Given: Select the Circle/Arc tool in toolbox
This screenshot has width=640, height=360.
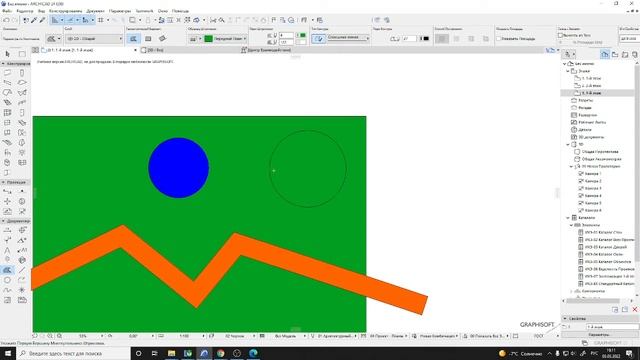Looking at the screenshot, I should (7, 280).
